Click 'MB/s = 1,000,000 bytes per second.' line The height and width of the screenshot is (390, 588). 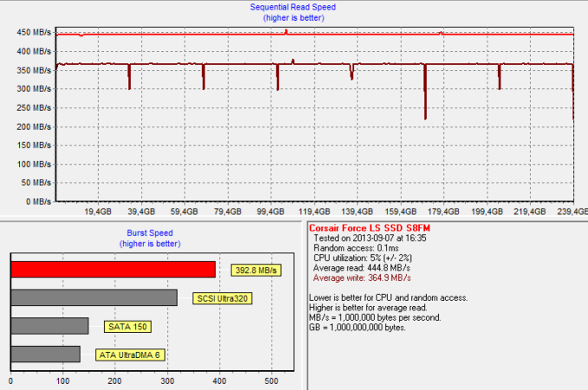375,318
